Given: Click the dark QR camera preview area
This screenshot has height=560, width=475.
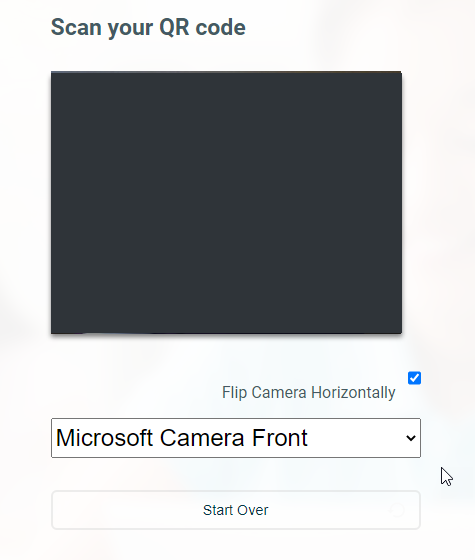Looking at the screenshot, I should coord(226,202).
